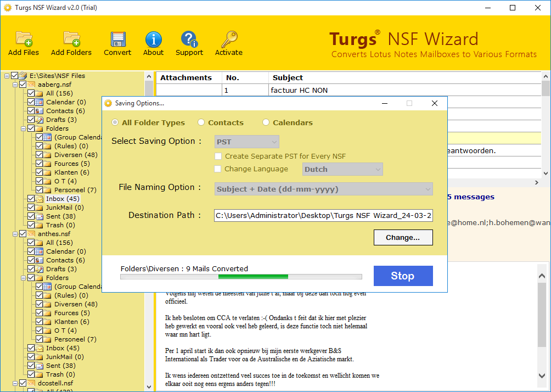Open the About information icon
551x392 pixels.
point(154,39)
